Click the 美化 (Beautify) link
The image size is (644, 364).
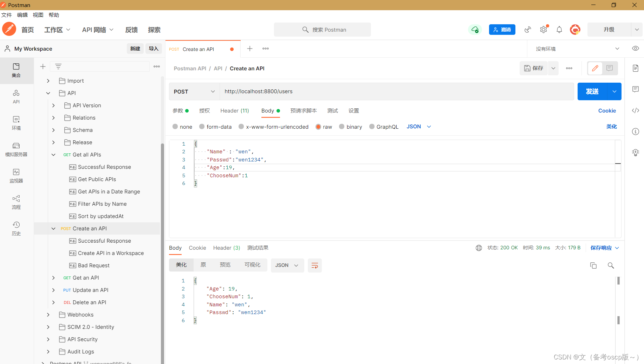point(611,127)
